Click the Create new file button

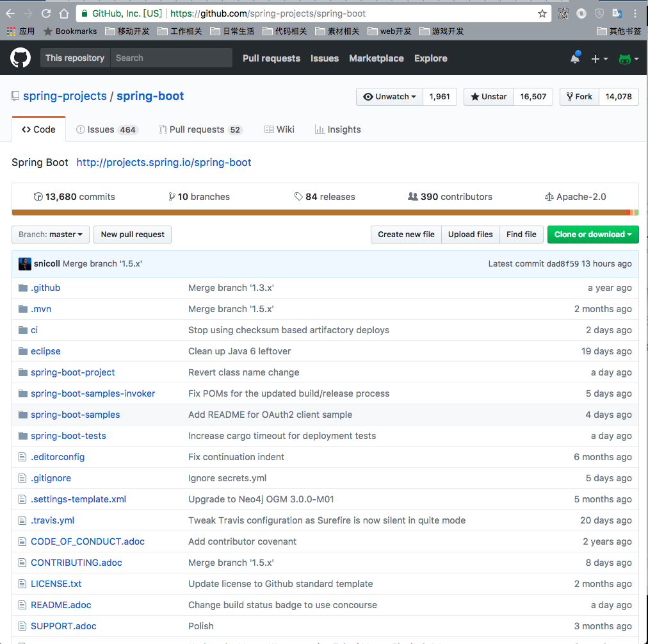tap(406, 235)
